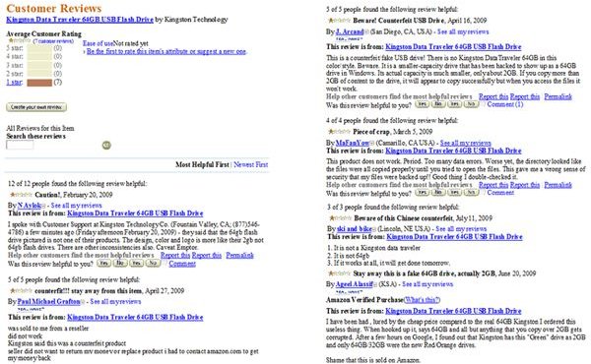591x364 pixels.
Task: Open Comment (1) on J. Arcand's review
Action: click(x=505, y=104)
